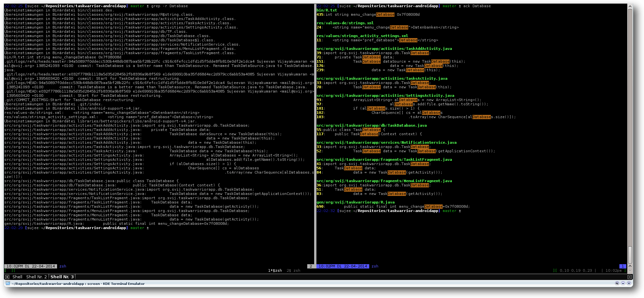Viewport: 644px width, 298px height.
Task: Click ack line number 690
Action: point(320,206)
